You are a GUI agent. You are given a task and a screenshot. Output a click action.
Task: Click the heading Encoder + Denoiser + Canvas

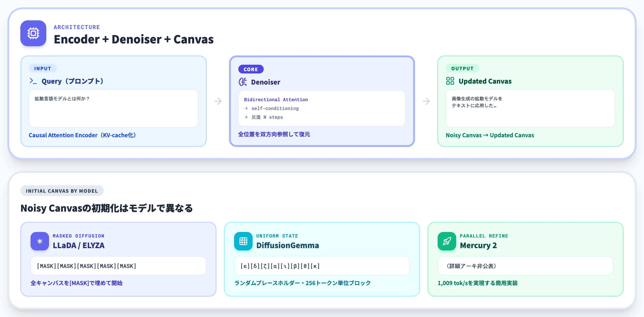point(134,39)
